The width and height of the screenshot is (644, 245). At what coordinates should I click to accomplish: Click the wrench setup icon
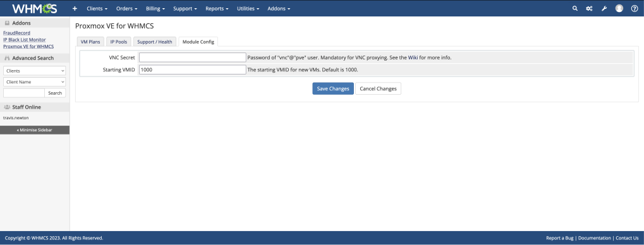604,8
